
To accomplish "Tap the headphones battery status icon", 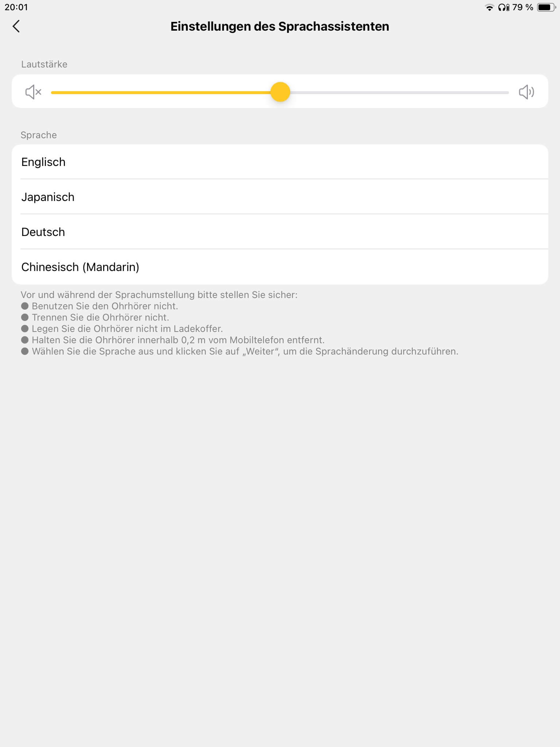I will click(x=503, y=7).
